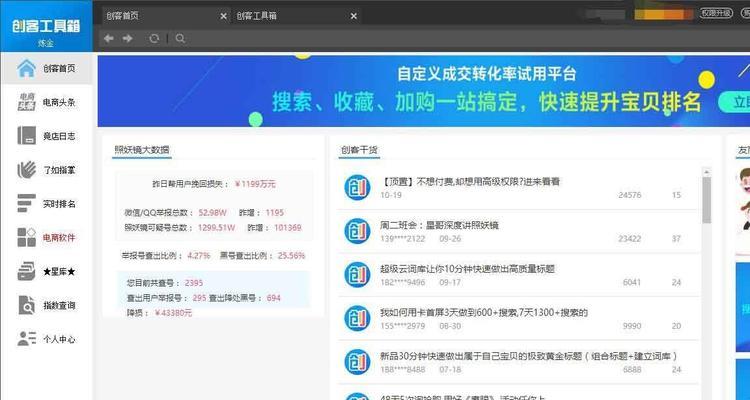Image resolution: width=750 pixels, height=400 pixels.
Task: Click the date 08-30 on 卡首屏 post
Action: (x=450, y=326)
